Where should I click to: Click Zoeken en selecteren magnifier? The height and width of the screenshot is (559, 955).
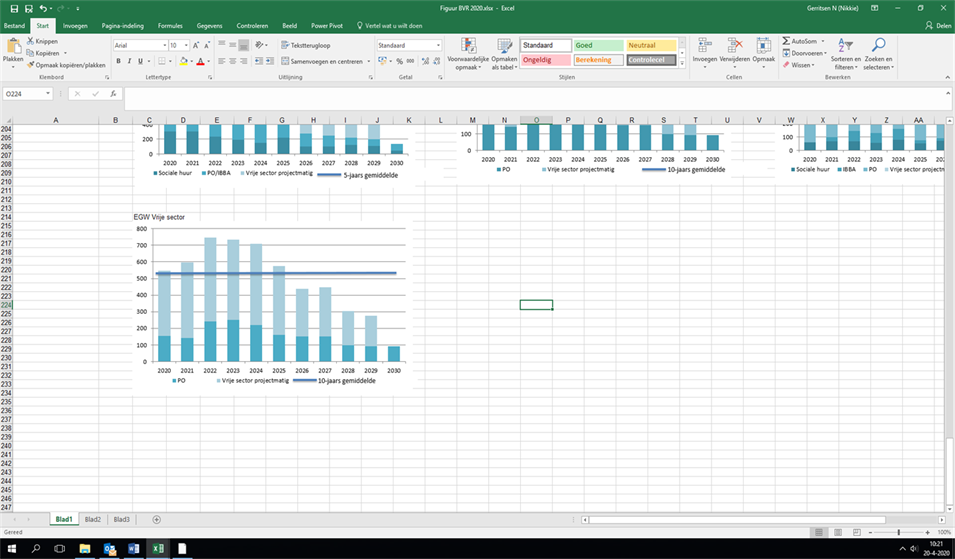[878, 46]
